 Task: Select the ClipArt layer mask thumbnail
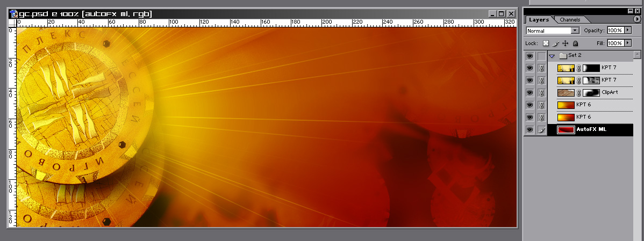(x=591, y=93)
